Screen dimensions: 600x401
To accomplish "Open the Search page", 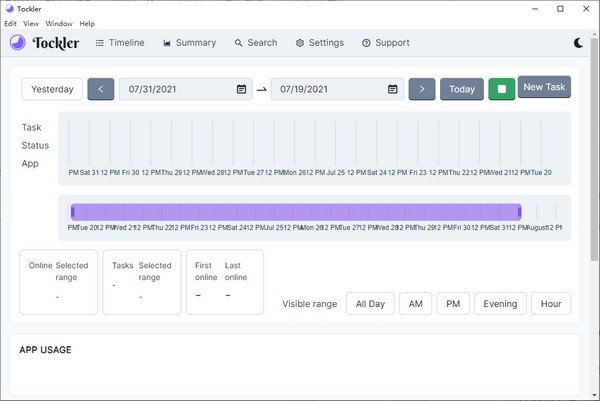I will [x=256, y=43].
